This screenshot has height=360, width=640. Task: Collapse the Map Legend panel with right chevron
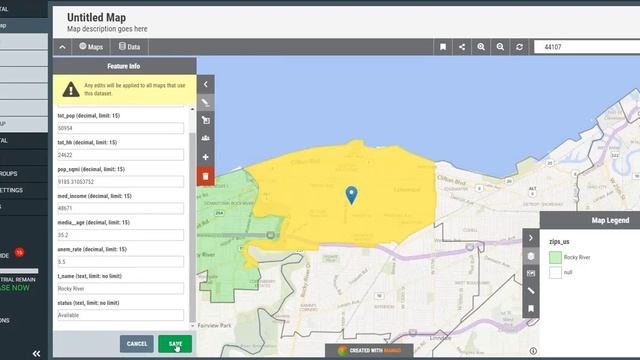[531, 238]
